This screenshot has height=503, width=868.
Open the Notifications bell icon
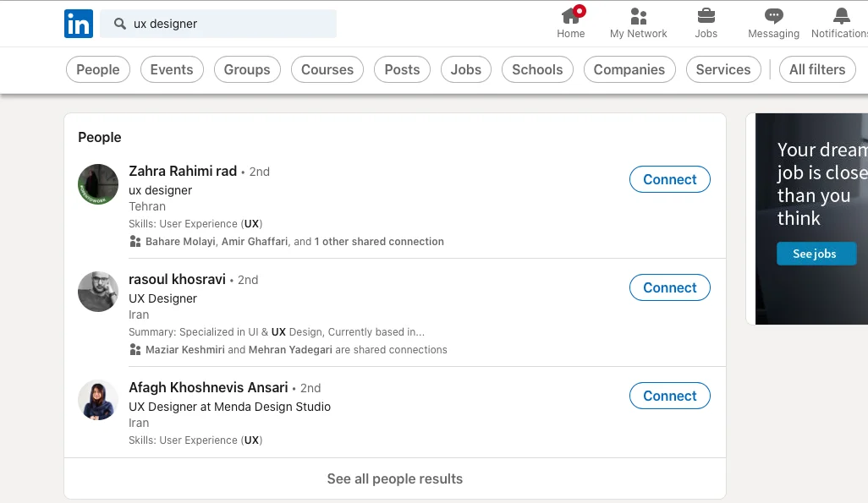(x=842, y=16)
